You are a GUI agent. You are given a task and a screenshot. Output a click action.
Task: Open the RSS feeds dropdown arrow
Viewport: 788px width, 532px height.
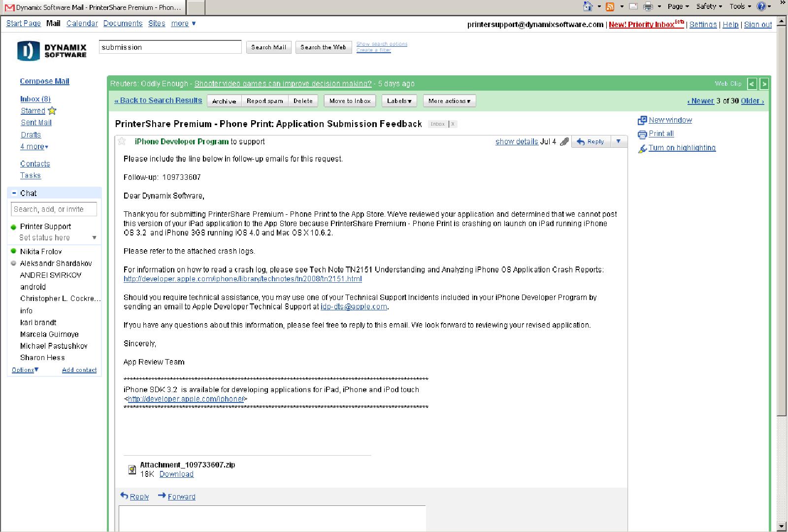pos(622,6)
